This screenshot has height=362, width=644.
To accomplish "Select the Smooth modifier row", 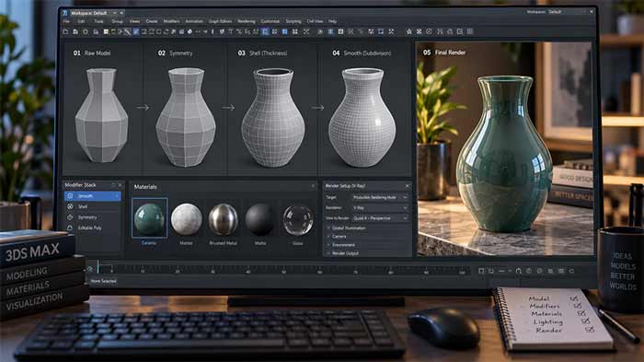I will (x=92, y=196).
